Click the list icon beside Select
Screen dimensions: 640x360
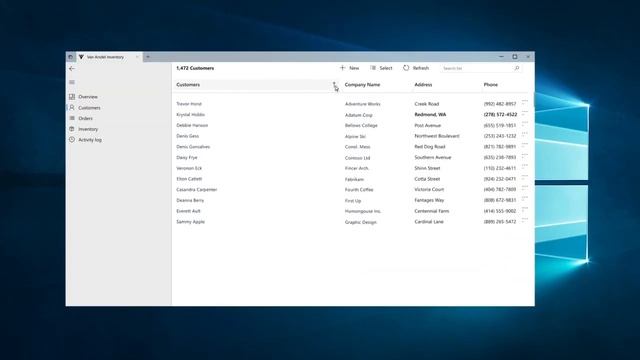click(x=373, y=68)
